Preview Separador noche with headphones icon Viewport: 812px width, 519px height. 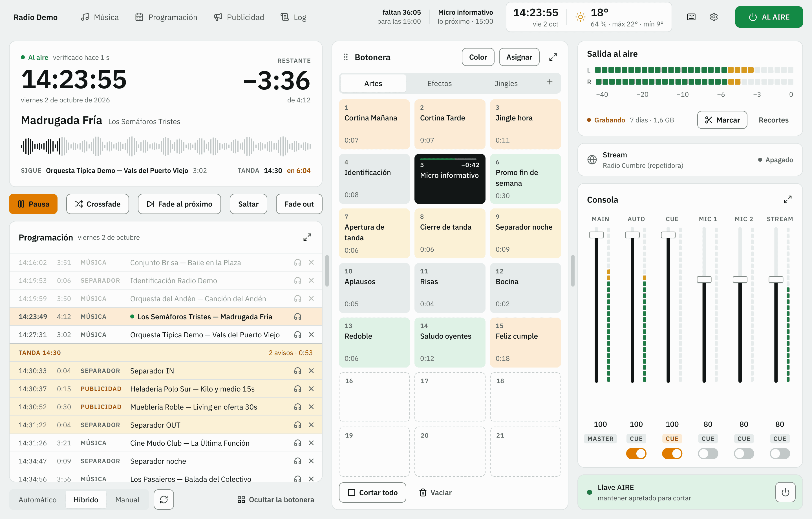297,461
